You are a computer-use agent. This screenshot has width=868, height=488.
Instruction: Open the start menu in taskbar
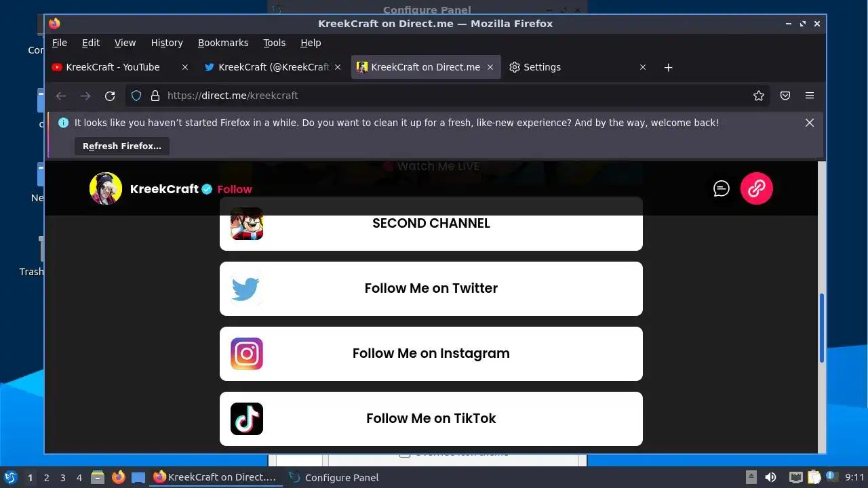coord(10,477)
